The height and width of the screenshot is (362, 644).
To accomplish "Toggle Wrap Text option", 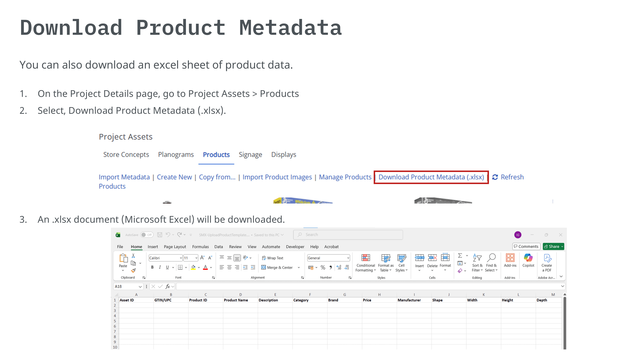I will point(273,258).
